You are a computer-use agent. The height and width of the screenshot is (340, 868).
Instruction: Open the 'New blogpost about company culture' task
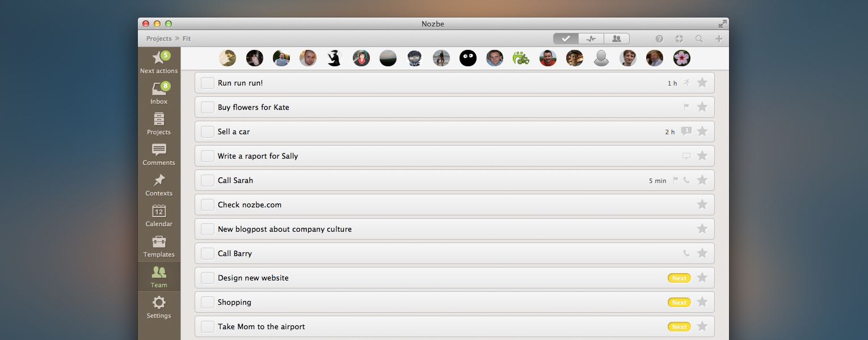point(454,229)
